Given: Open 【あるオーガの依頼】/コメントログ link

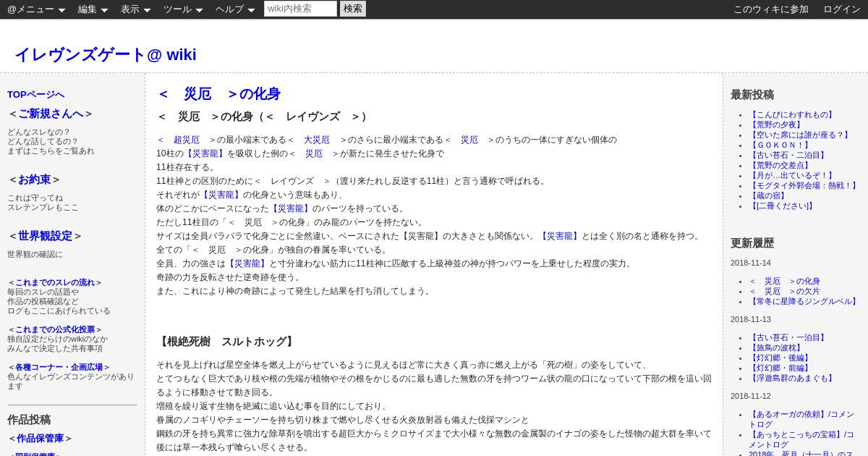Looking at the screenshot, I should pyautogui.click(x=801, y=420).
